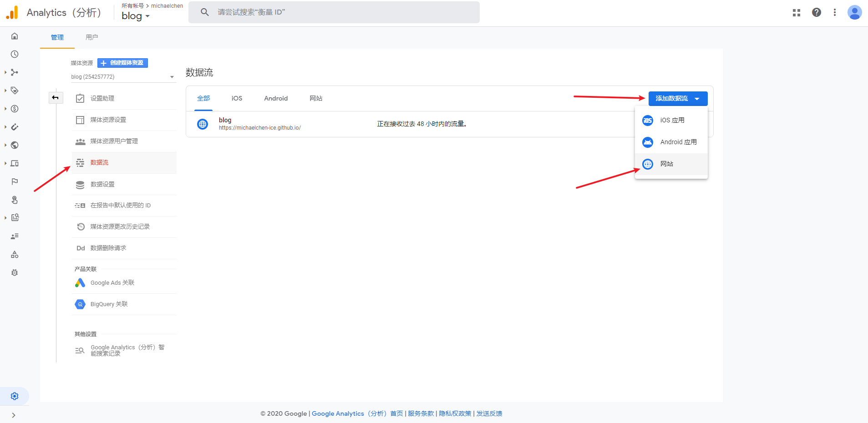Open the 服务条款 footer link
Screen dimensions: 868x423
pos(421,413)
